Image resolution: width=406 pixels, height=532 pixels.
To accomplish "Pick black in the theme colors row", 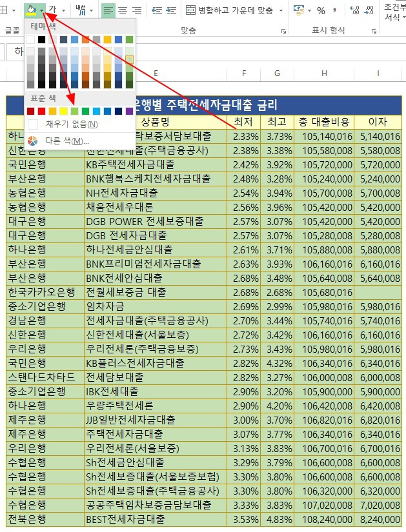I will [41, 40].
